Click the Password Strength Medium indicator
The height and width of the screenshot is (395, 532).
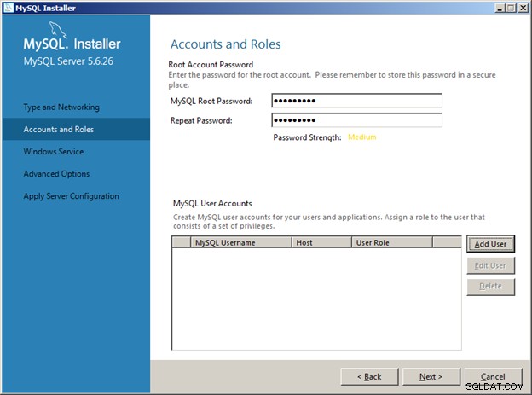pyautogui.click(x=362, y=137)
